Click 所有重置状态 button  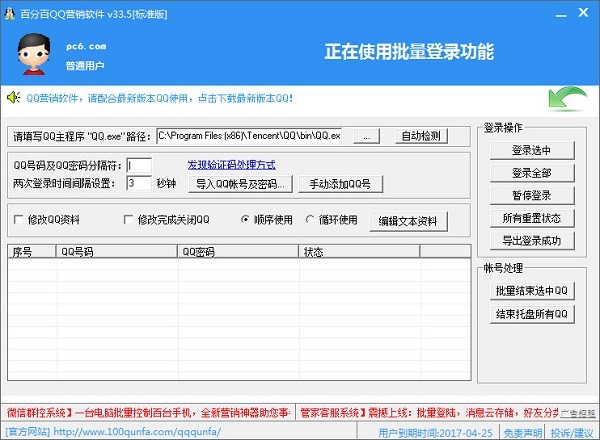[532, 218]
